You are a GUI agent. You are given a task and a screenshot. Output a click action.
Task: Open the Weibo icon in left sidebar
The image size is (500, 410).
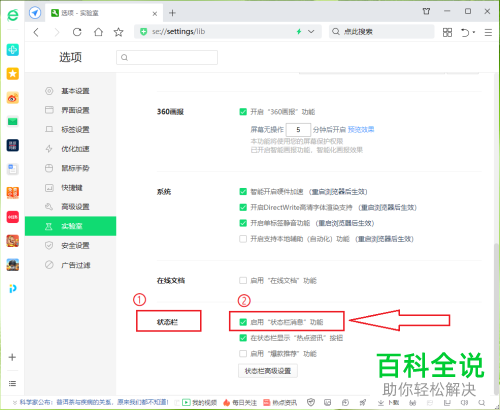[x=13, y=98]
